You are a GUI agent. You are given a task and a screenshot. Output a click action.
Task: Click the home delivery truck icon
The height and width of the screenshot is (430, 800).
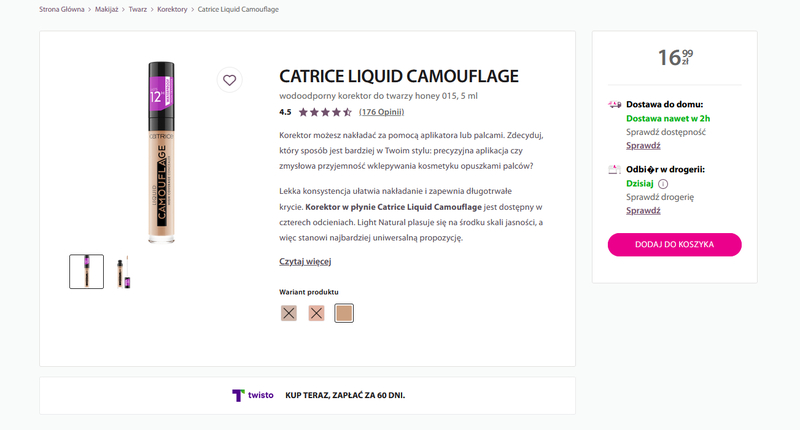coord(614,105)
